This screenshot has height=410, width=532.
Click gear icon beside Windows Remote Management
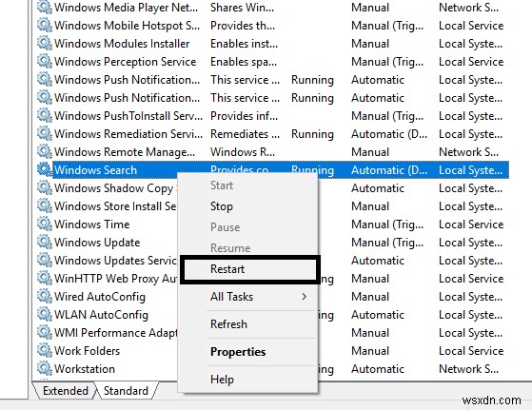[44, 151]
